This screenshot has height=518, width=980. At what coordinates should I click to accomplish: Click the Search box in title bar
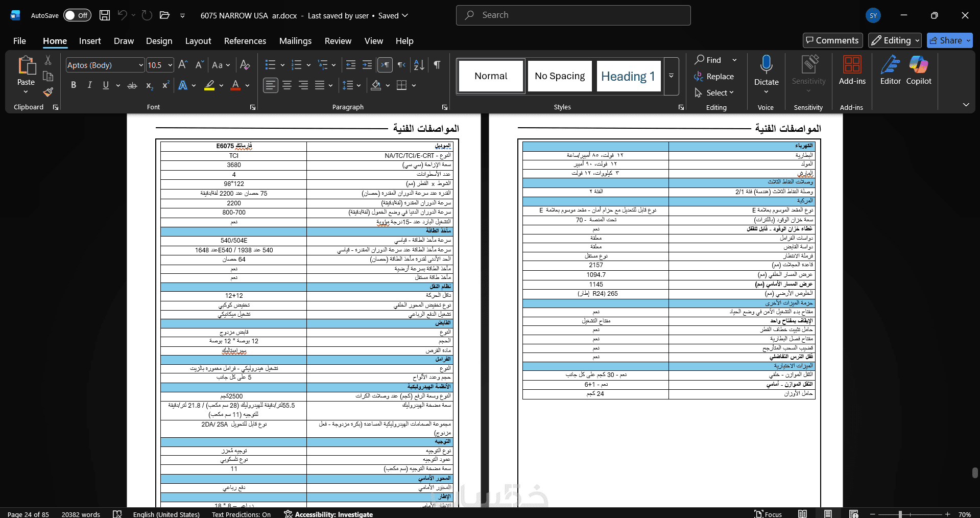(x=573, y=15)
